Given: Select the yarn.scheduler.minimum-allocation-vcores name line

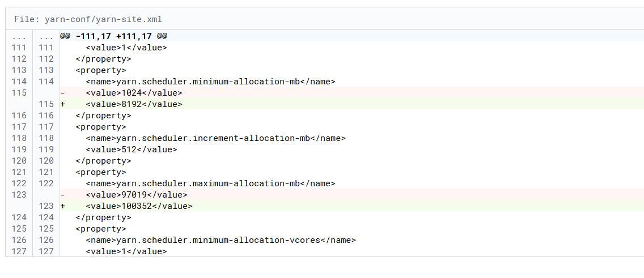Looking at the screenshot, I should point(221,240).
